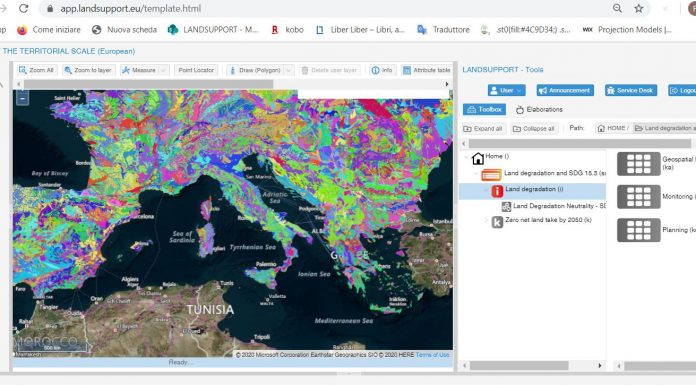
Task: Open the Point Locator tool
Action: pos(196,70)
